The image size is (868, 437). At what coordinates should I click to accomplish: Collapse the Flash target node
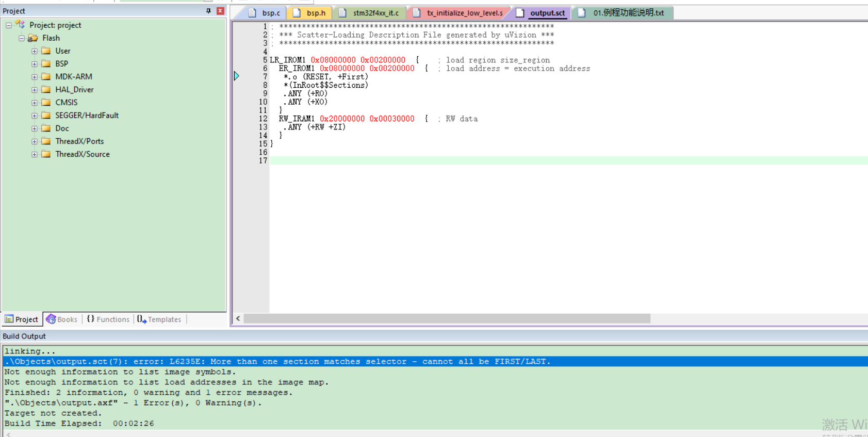point(22,38)
